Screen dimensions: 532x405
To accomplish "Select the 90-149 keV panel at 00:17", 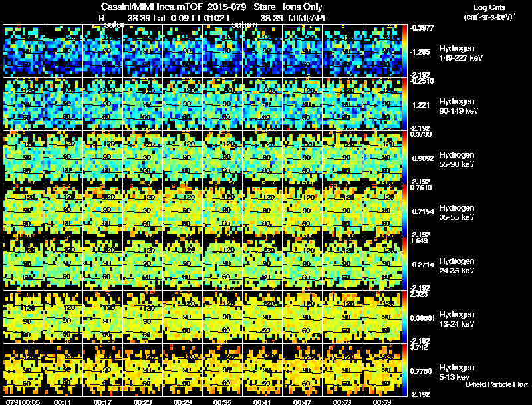I will tap(103, 104).
